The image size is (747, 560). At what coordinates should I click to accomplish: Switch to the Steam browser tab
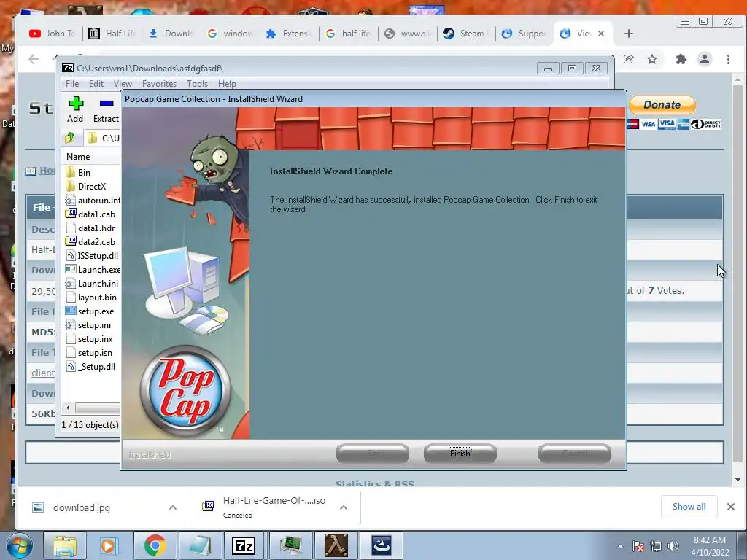(467, 34)
